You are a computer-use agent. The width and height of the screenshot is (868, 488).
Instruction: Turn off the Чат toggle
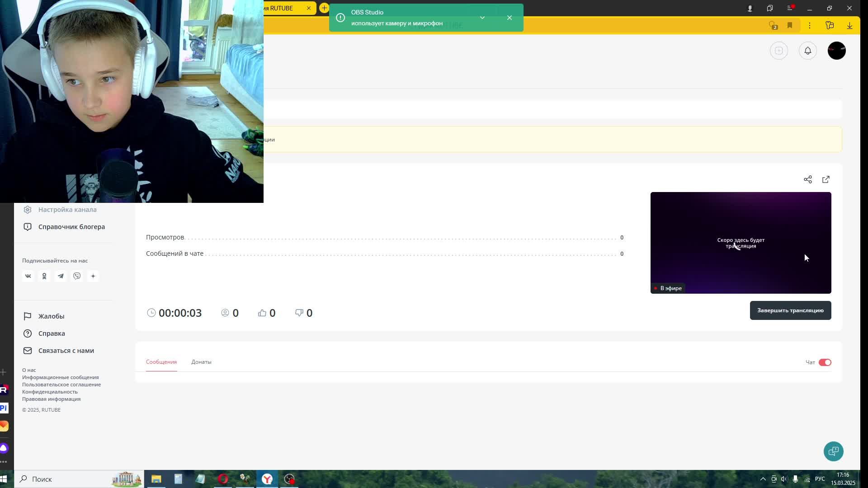click(x=825, y=362)
